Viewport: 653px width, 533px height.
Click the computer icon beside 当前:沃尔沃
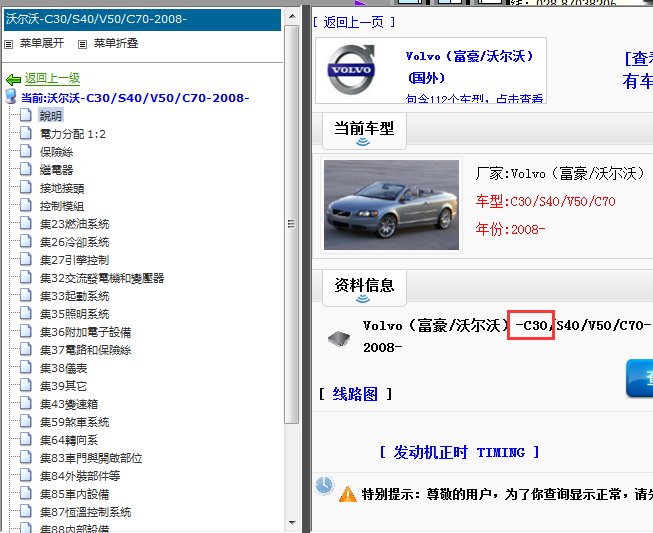(11, 96)
